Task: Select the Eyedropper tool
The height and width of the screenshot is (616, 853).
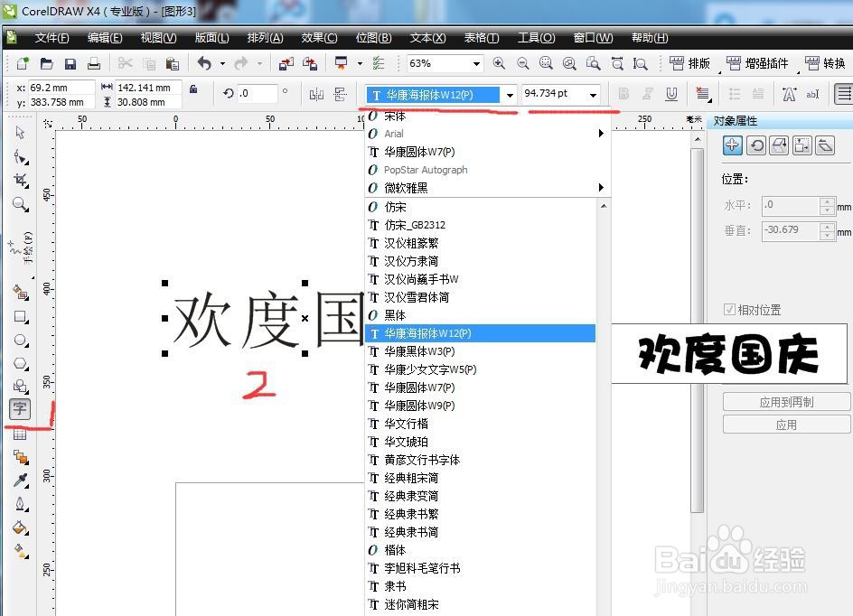Action: [21, 481]
